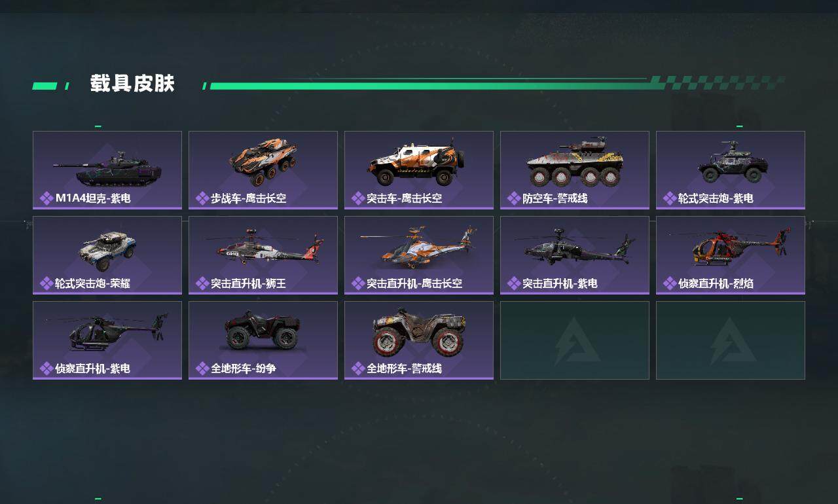Viewport: 838px width, 504px height.
Task: Select the M1A4坦克-紫电 tank skin
Action: point(107,170)
